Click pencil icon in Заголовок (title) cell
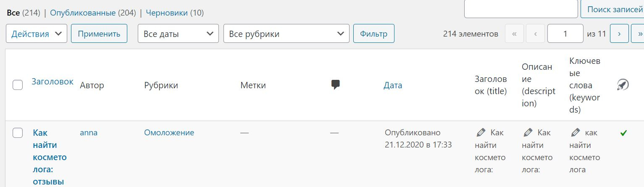This screenshot has height=187, width=644. [481, 133]
